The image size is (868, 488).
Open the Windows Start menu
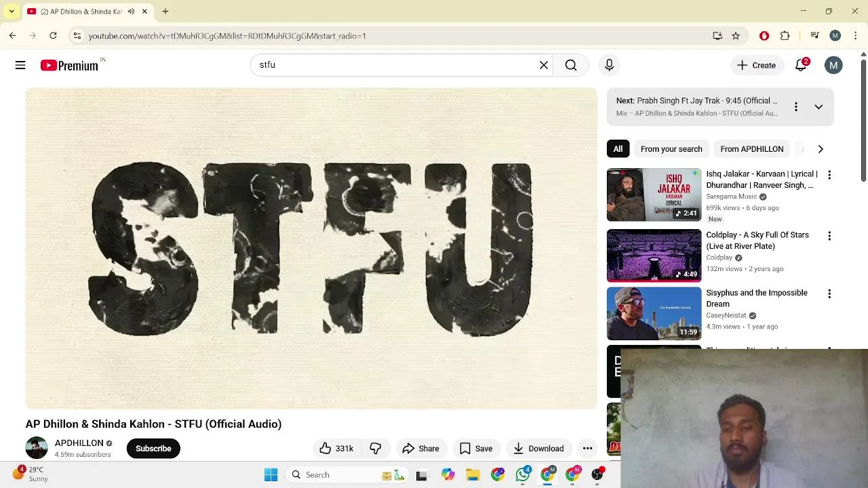pyautogui.click(x=271, y=474)
